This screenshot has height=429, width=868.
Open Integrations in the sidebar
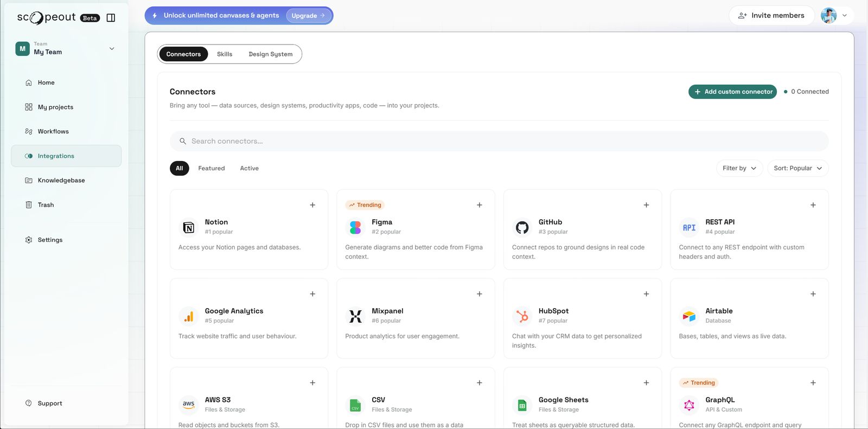66,156
